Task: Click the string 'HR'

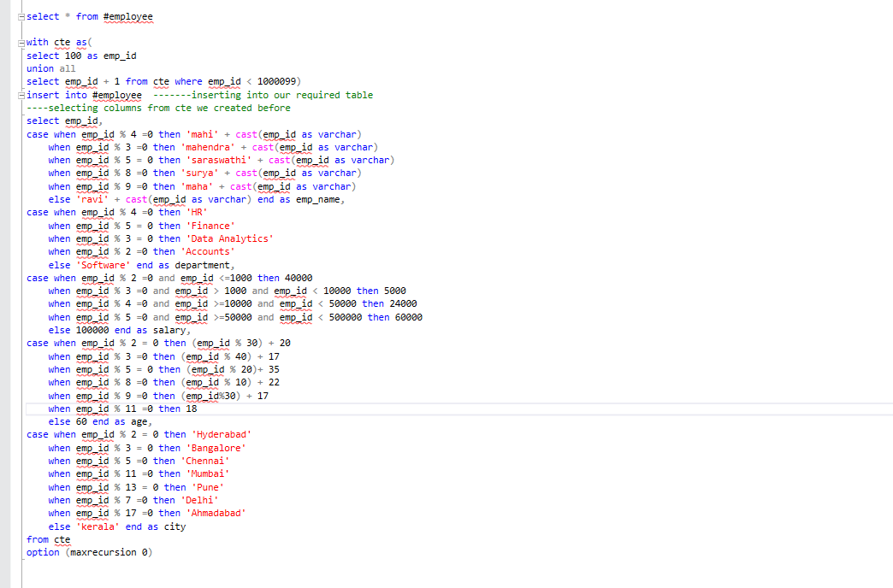Action: 197,212
